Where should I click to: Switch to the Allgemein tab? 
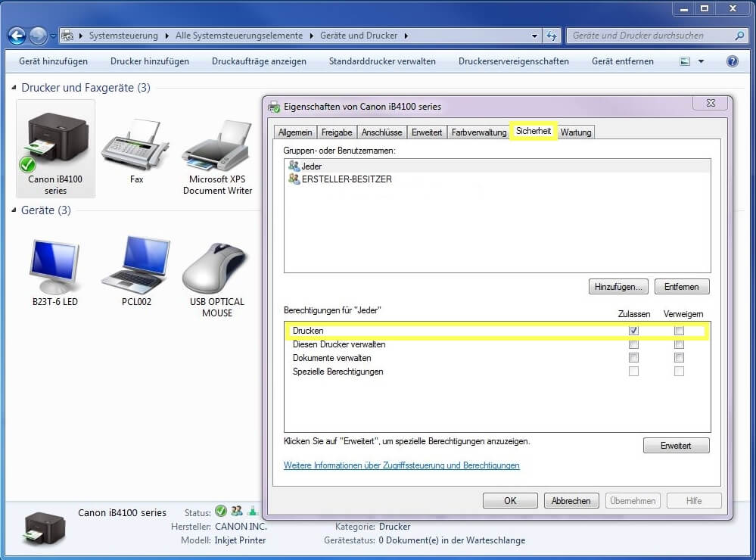[295, 132]
